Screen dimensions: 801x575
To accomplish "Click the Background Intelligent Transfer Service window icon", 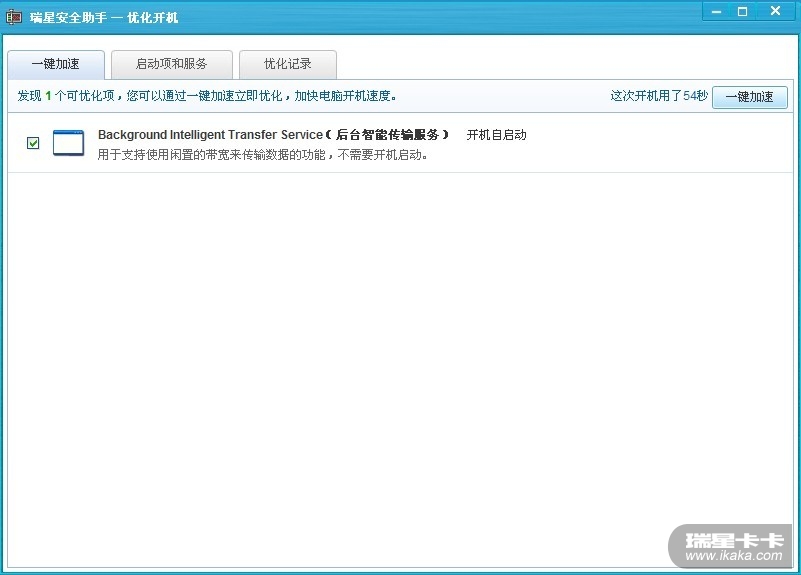I will (68, 142).
